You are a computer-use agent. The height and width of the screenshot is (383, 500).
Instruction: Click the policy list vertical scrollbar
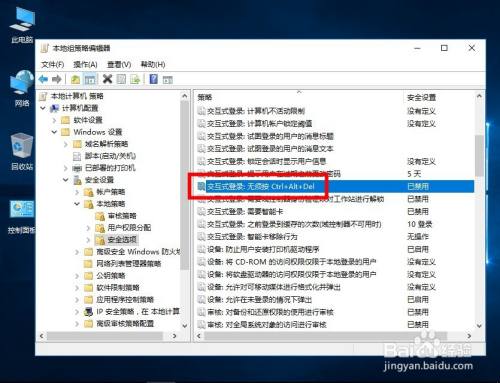coord(479,210)
